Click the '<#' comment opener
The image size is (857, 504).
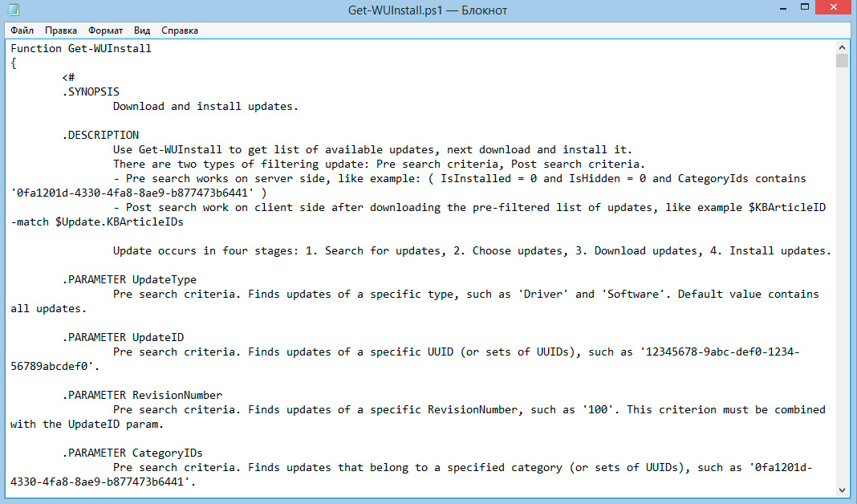(68, 77)
